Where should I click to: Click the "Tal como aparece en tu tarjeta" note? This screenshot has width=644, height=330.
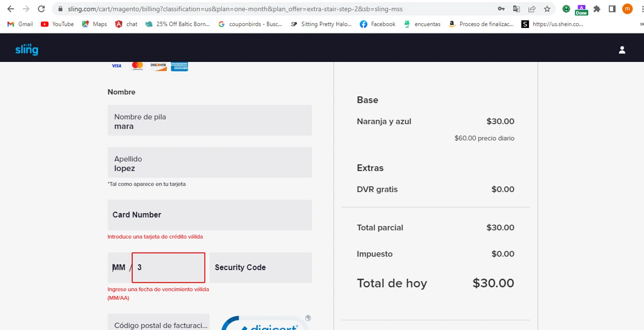point(146,184)
